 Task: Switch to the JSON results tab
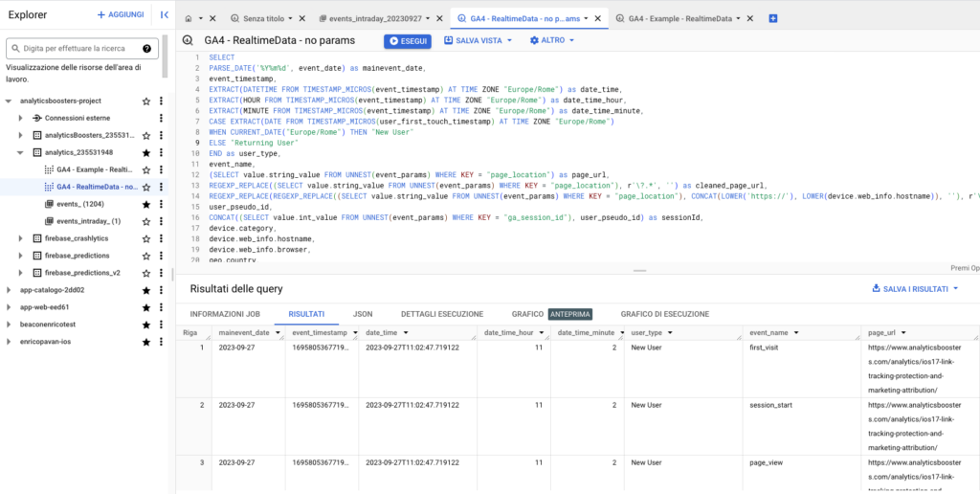[363, 314]
